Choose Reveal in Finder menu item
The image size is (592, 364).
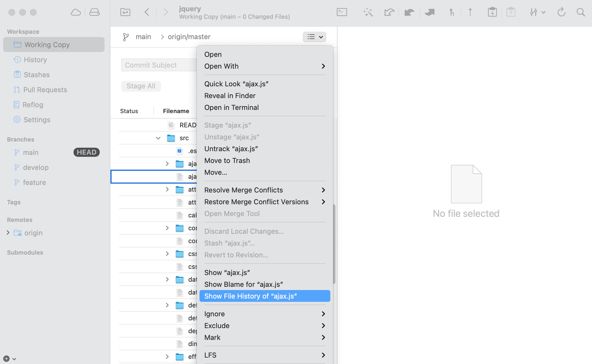[230, 96]
